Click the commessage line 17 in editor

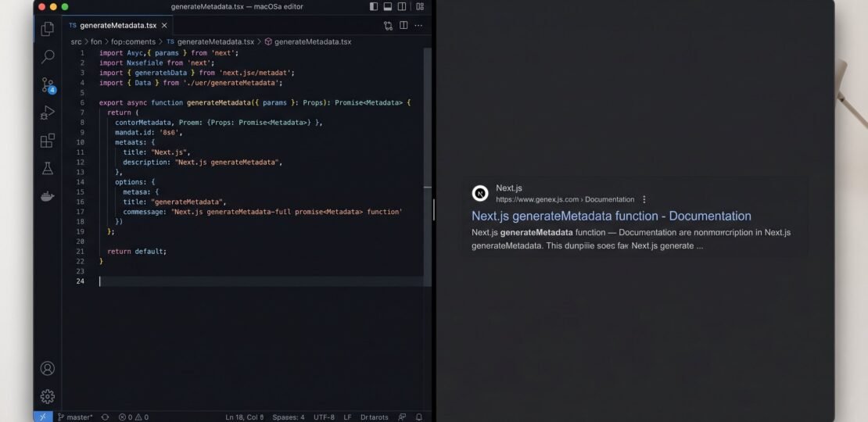[x=263, y=212]
